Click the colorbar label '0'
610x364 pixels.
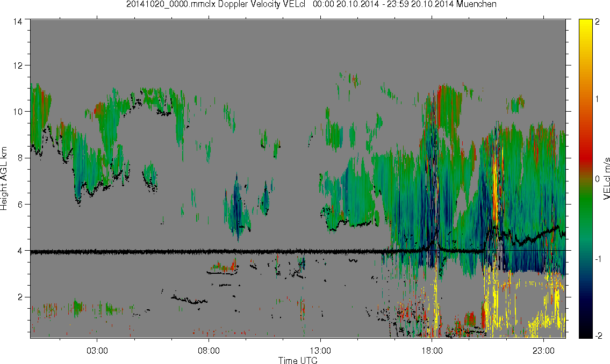point(598,179)
